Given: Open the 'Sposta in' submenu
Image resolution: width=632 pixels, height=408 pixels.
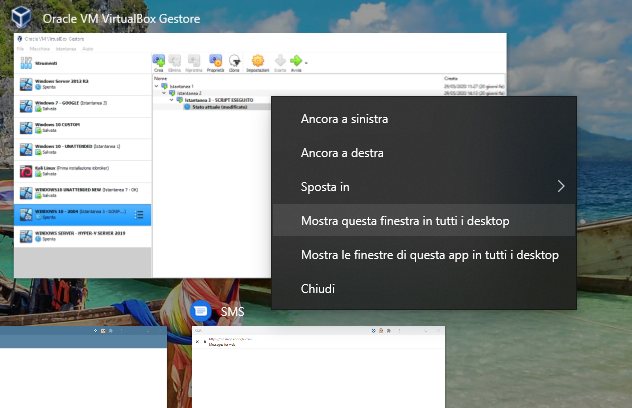Looking at the screenshot, I should pyautogui.click(x=424, y=187).
